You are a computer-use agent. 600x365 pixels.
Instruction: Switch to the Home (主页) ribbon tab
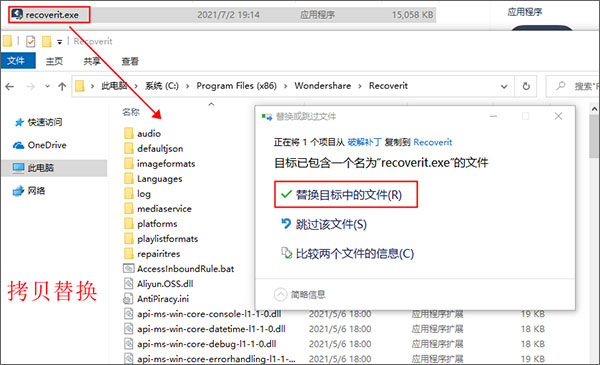click(x=54, y=61)
